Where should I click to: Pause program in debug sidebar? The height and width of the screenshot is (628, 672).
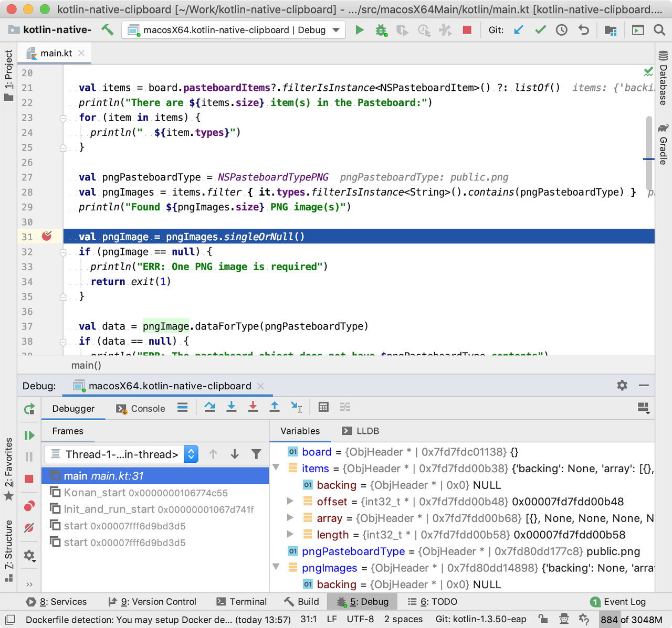coord(29,457)
